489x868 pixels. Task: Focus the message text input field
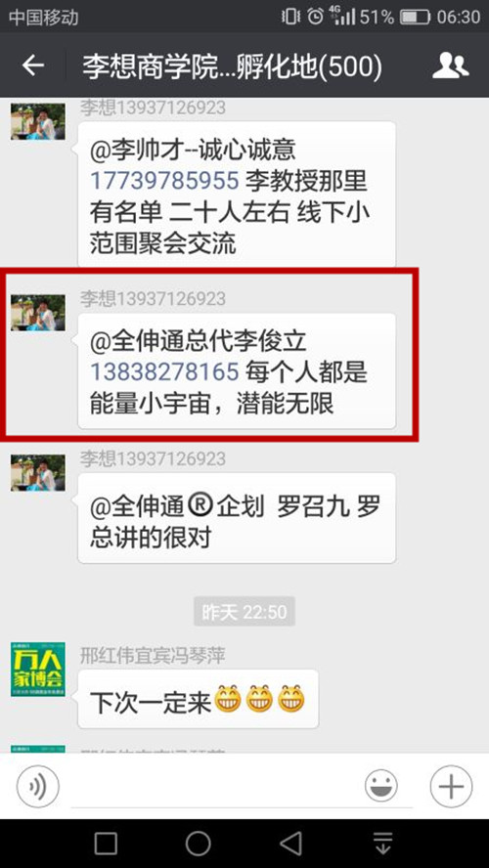click(213, 786)
